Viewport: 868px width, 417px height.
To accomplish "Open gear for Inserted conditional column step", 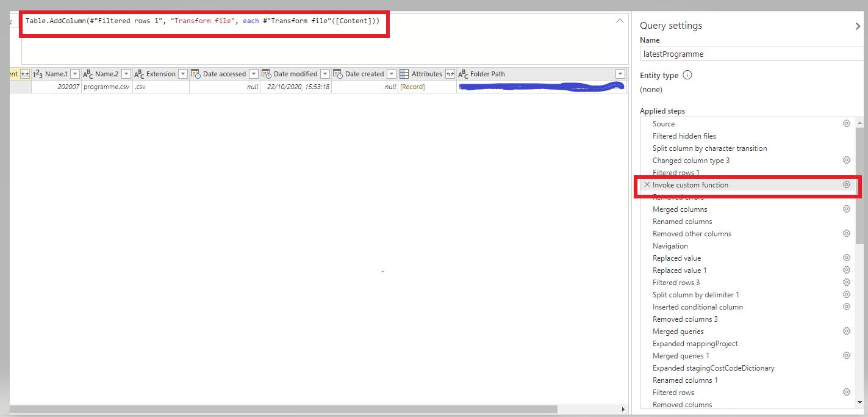I will (x=847, y=306).
